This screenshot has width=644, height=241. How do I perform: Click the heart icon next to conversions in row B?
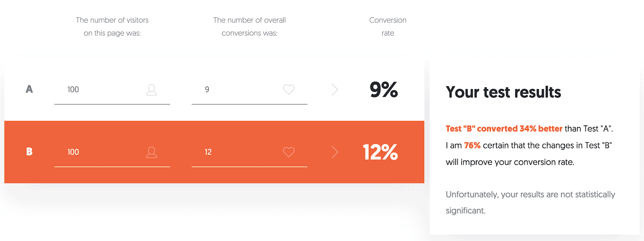(x=288, y=152)
